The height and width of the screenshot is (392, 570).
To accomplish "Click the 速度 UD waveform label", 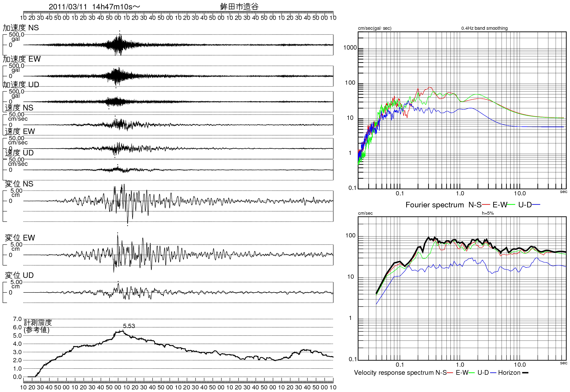I will click(19, 153).
